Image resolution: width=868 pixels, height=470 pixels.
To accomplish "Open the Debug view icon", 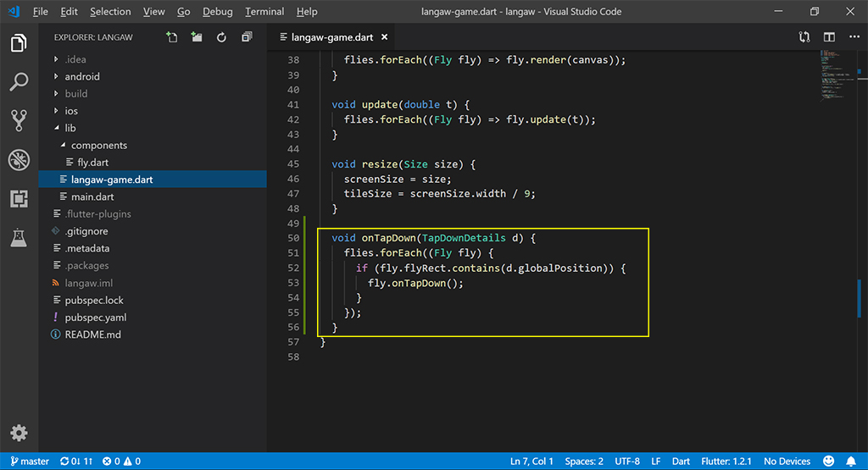I will tap(19, 159).
